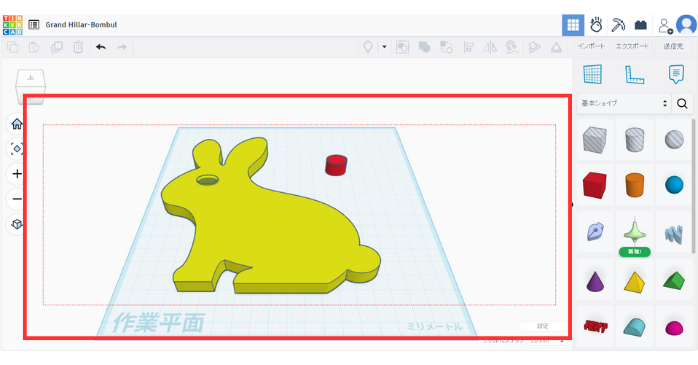This screenshot has height=365, width=698.
Task: Select the magenta half sphere shape
Action: click(674, 328)
